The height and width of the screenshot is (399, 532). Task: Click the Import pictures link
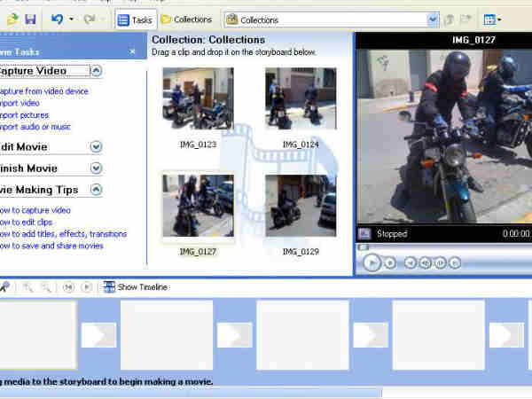[x=24, y=115]
